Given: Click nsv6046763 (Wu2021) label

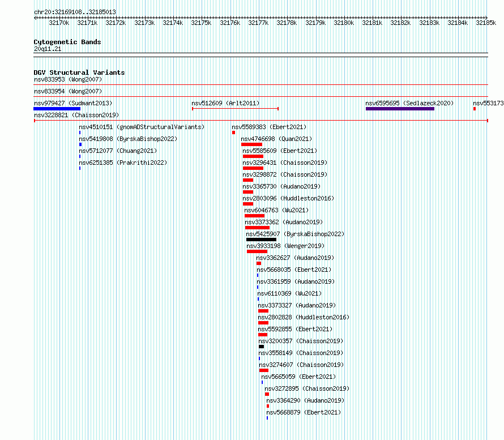Looking at the screenshot, I should click(276, 210).
